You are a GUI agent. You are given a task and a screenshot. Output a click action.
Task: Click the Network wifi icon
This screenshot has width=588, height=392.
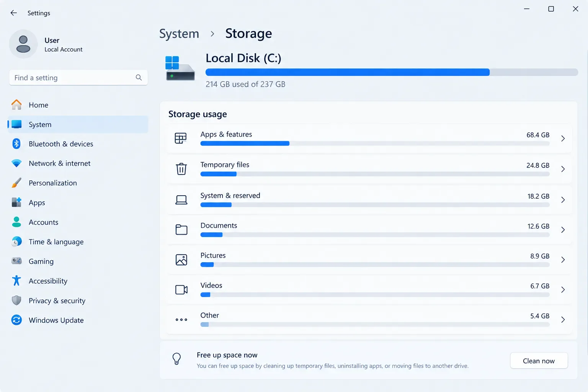(x=16, y=163)
